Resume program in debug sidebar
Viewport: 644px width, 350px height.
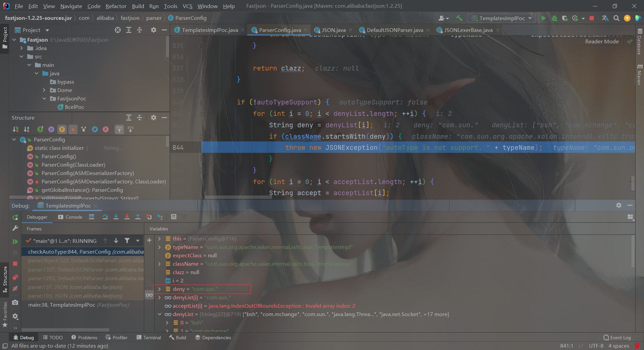15,241
